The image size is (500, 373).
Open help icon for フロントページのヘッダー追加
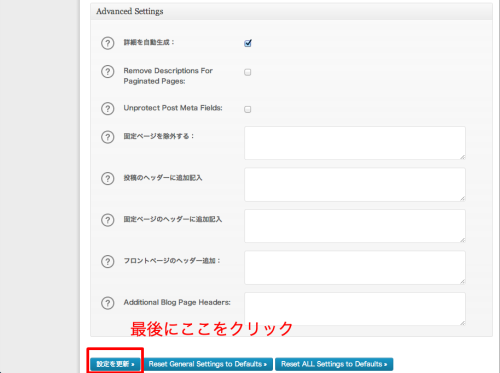(107, 262)
